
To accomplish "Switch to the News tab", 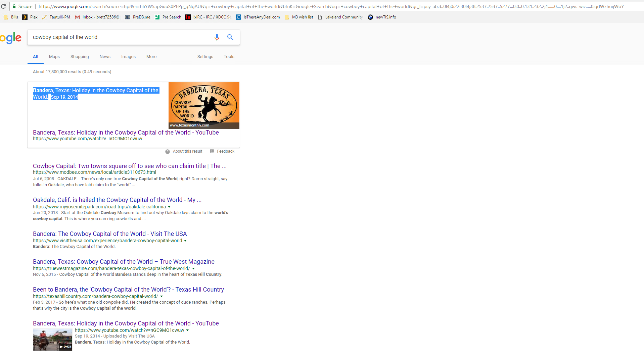I will 105,57.
